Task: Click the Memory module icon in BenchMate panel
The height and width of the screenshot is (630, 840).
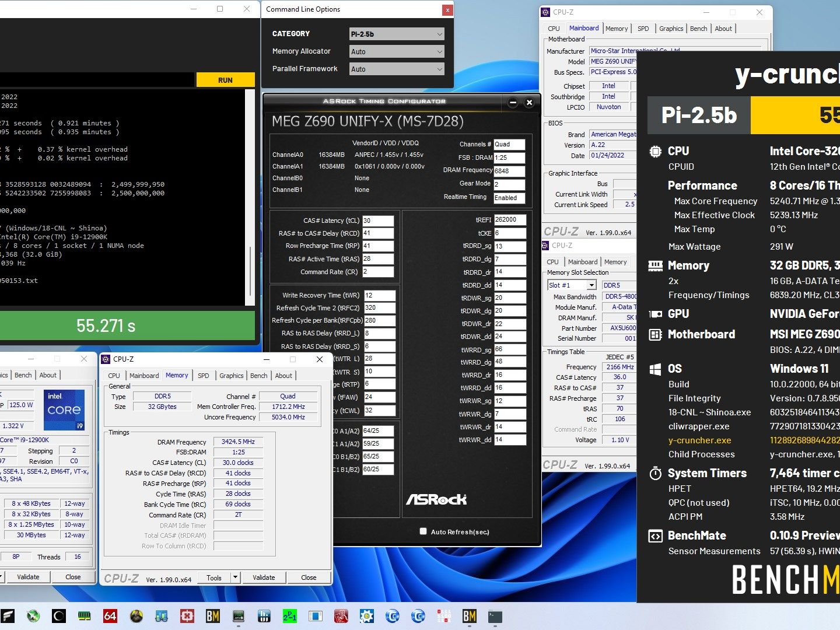Action: pyautogui.click(x=655, y=265)
